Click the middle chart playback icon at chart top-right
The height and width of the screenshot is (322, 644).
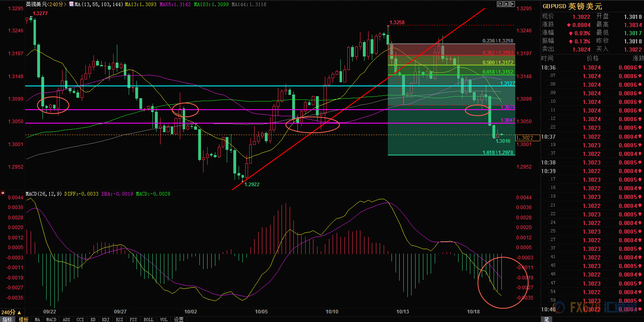[x=506, y=4]
